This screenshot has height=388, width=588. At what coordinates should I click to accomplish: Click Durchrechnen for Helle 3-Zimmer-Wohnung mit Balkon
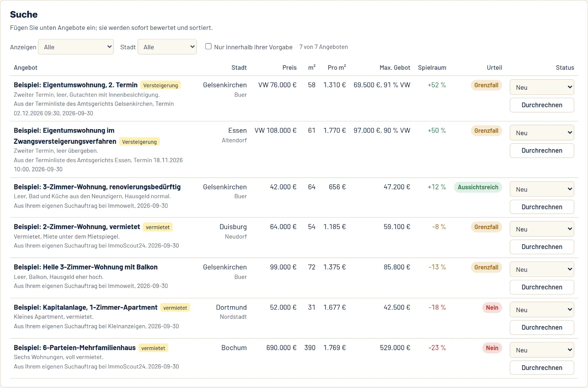coord(542,287)
